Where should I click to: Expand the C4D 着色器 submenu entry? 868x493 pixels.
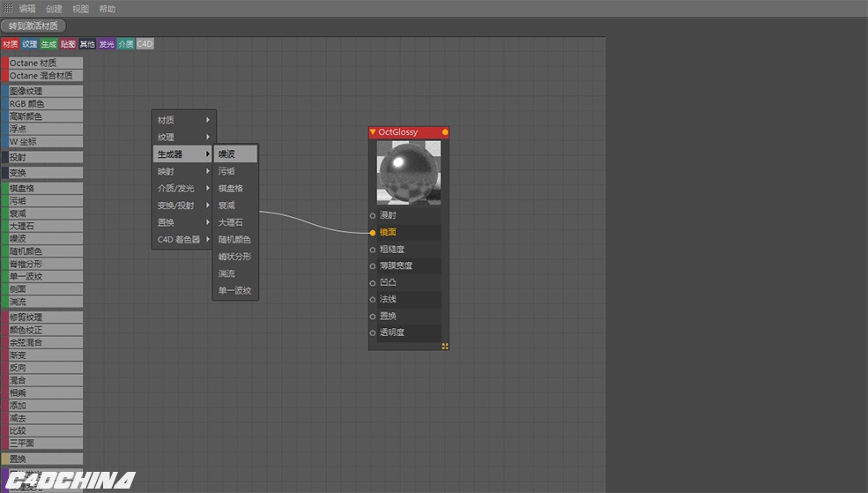coord(183,239)
